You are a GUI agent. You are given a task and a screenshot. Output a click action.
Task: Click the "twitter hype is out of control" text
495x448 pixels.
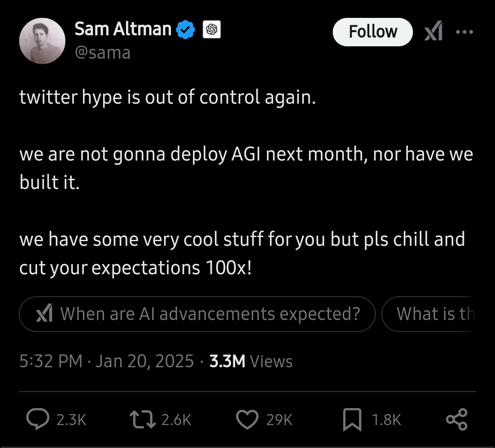(167, 98)
